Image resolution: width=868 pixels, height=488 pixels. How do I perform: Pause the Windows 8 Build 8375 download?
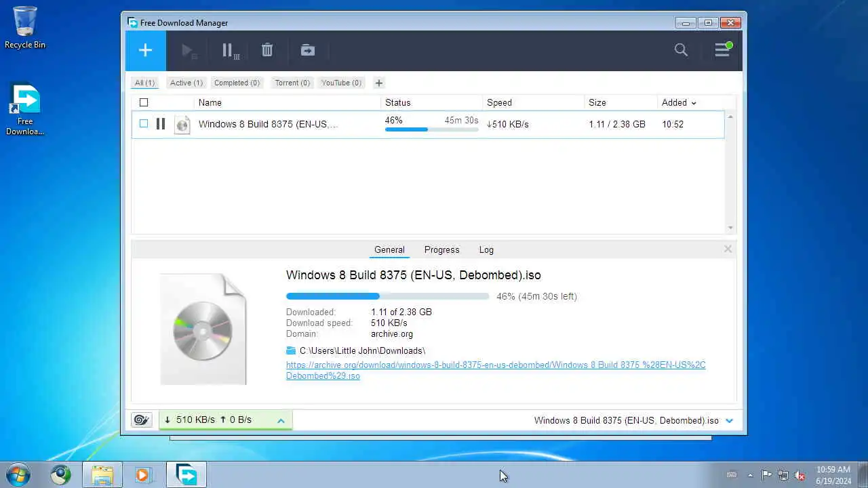point(161,124)
